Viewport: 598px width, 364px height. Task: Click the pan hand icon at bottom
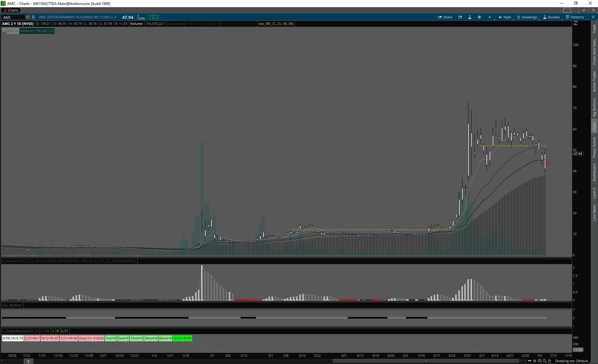(549, 361)
